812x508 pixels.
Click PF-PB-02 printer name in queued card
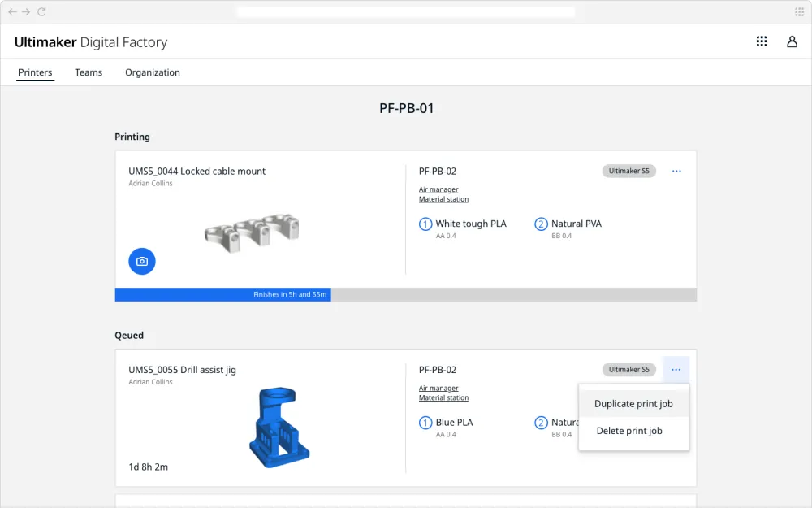click(437, 370)
